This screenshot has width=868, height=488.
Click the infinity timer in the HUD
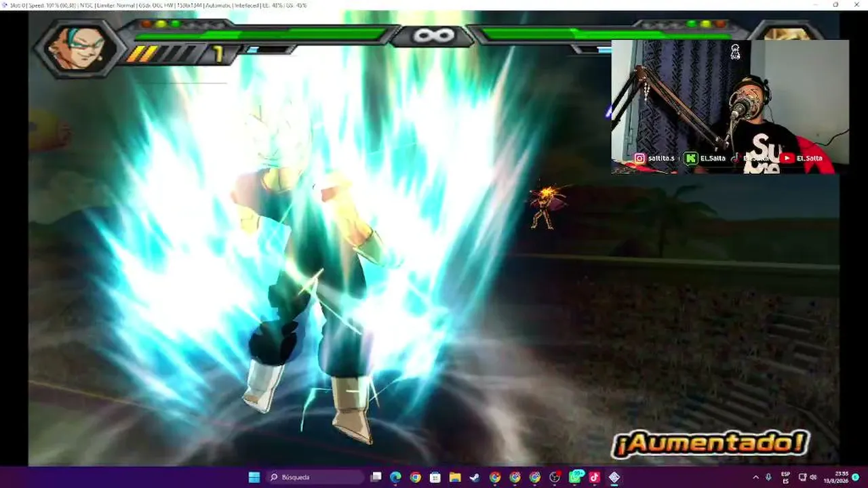coord(433,35)
